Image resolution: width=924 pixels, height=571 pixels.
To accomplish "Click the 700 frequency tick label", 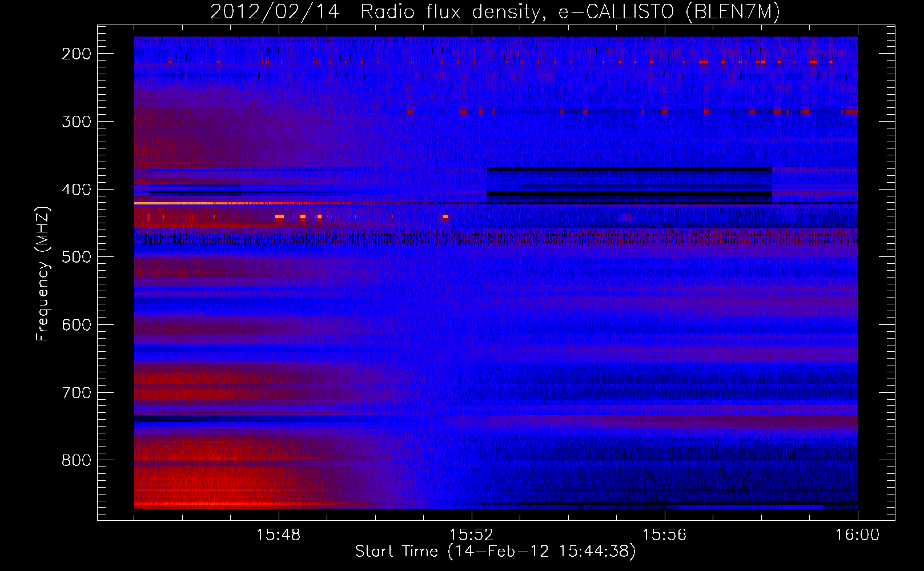I will pyautogui.click(x=77, y=393).
